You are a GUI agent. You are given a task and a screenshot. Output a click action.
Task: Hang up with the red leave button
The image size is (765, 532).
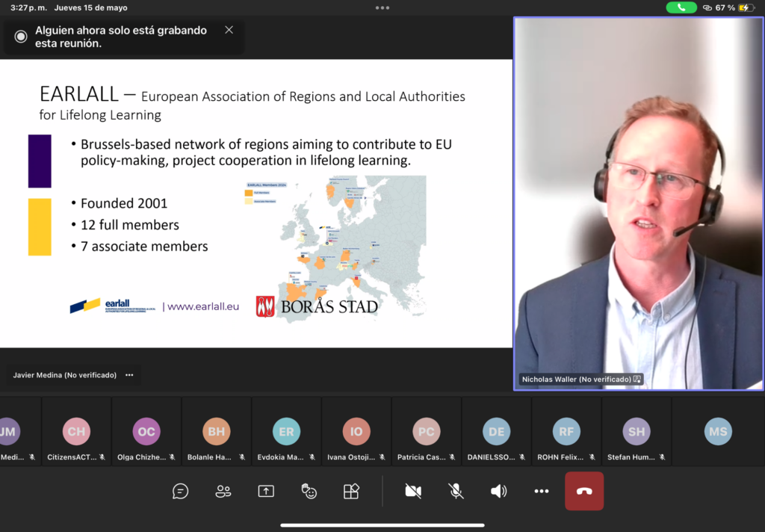tap(584, 491)
